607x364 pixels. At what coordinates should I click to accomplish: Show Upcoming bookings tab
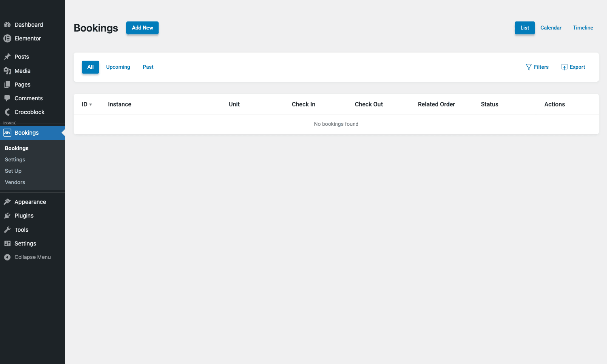click(x=118, y=67)
